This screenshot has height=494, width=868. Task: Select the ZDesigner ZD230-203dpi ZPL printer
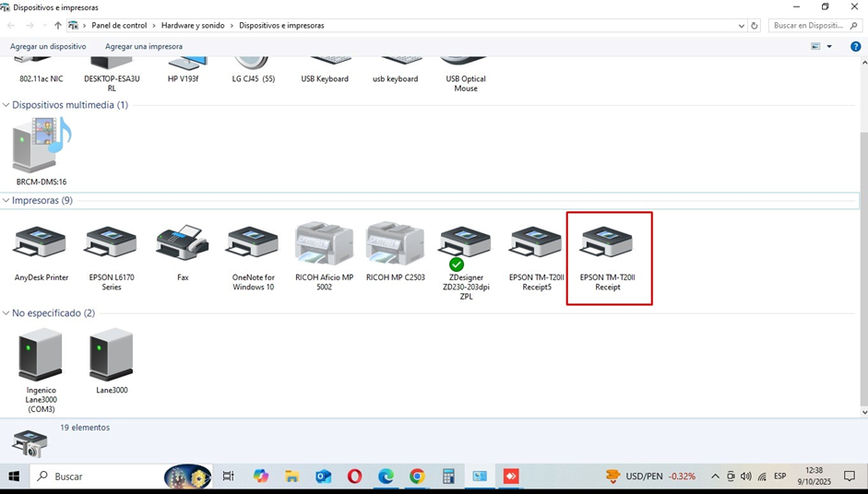pos(465,247)
